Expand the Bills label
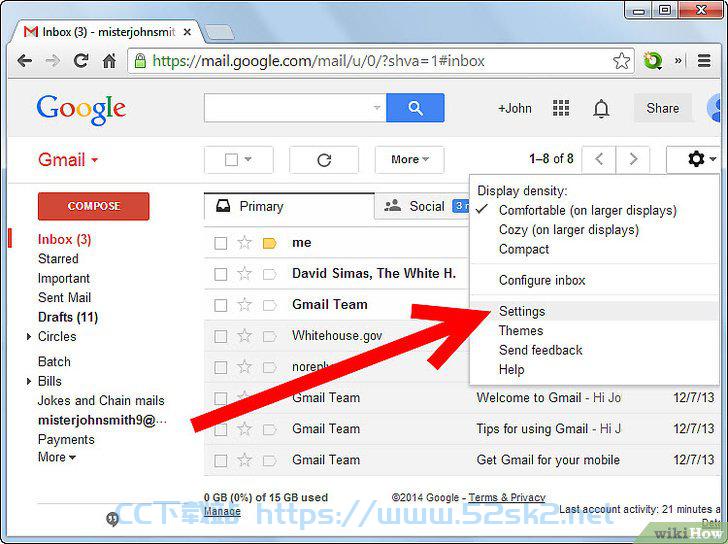 point(29,382)
